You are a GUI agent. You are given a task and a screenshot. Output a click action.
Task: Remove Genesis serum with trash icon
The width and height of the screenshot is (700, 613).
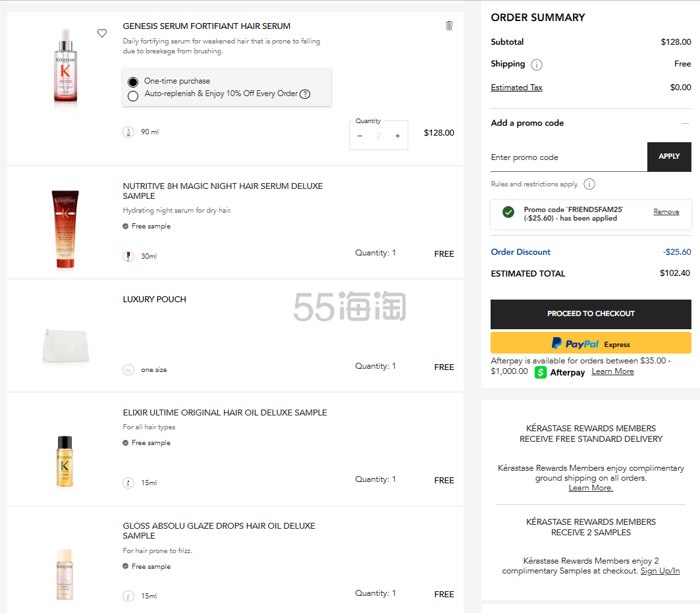coord(449,26)
